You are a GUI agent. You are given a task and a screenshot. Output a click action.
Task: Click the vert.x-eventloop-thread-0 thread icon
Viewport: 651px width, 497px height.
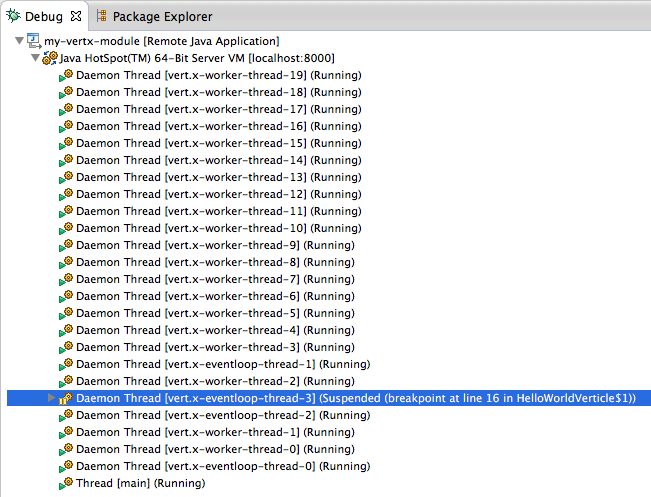click(x=66, y=466)
